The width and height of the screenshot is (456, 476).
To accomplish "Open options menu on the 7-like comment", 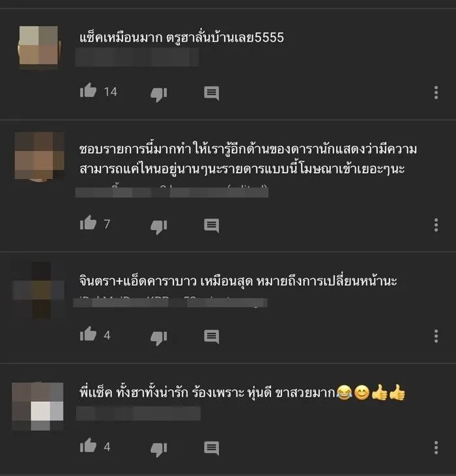I will coord(436,225).
